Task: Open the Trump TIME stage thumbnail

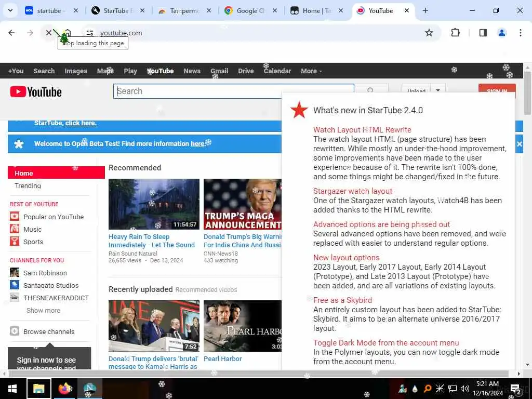Action: coord(154,326)
